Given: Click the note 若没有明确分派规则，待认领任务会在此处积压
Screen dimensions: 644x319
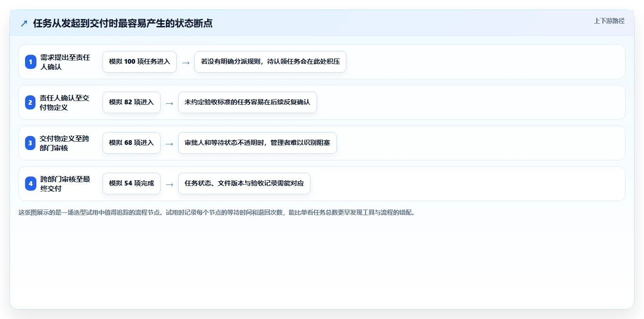Looking at the screenshot, I should point(270,62).
